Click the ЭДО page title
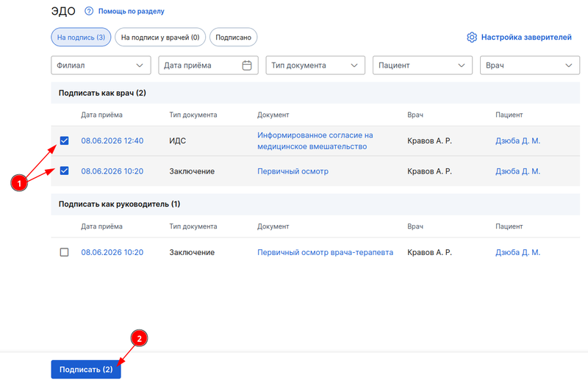Image resolution: width=588 pixels, height=383 pixels. point(63,11)
